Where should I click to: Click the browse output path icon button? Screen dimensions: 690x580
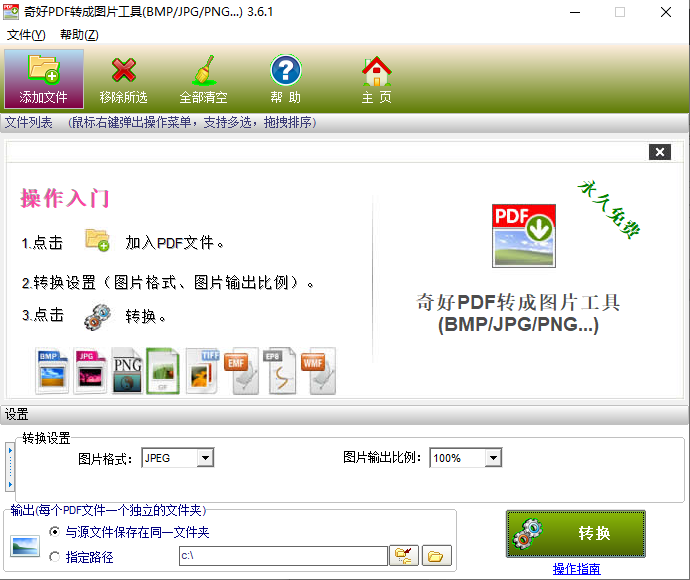(404, 556)
